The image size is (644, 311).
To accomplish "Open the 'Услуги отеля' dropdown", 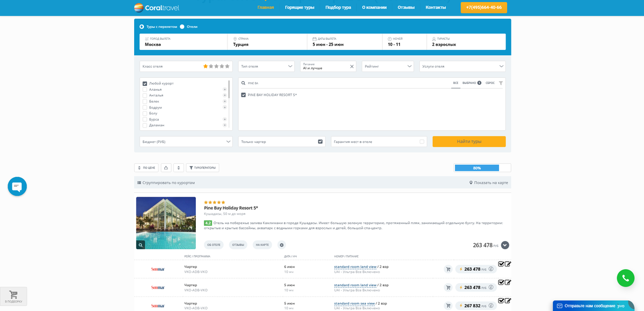I will [x=462, y=66].
